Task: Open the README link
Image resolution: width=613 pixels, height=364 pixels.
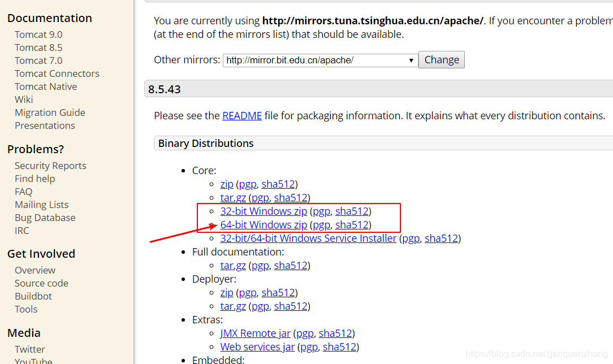Action: tap(242, 116)
